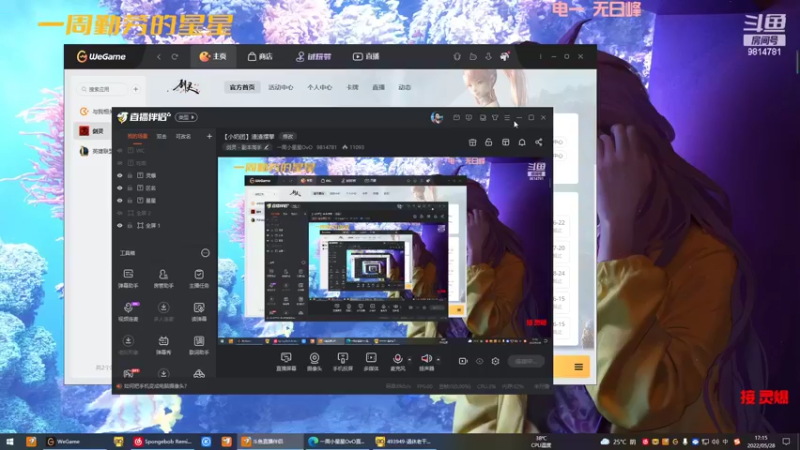Toggle visibility of the 灵曝 source
The image size is (800, 450).
coord(120,176)
